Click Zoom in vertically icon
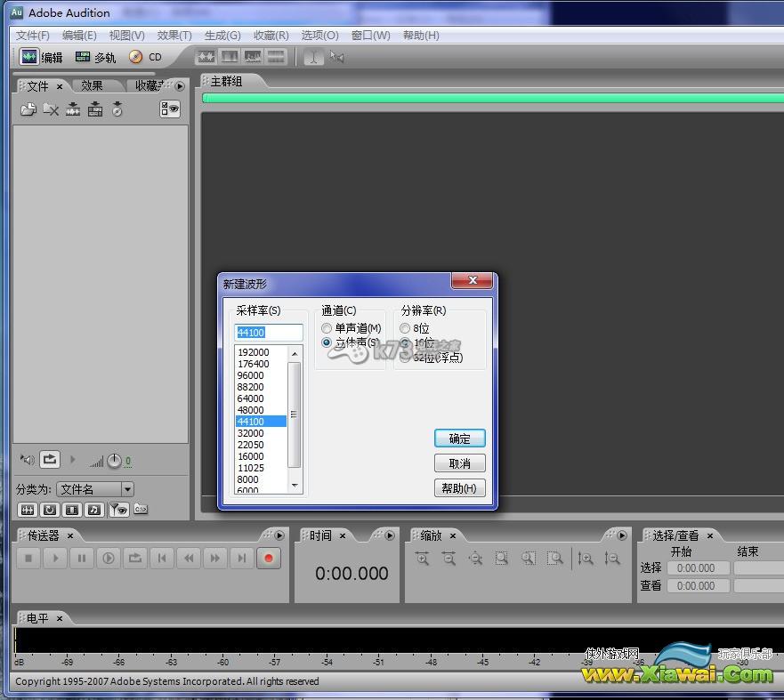 click(586, 558)
